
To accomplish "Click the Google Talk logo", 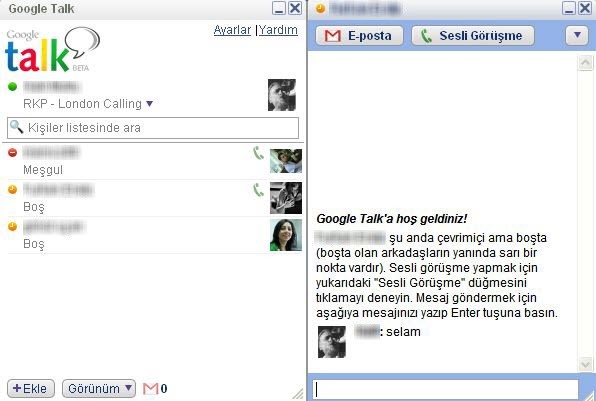I will click(x=52, y=50).
